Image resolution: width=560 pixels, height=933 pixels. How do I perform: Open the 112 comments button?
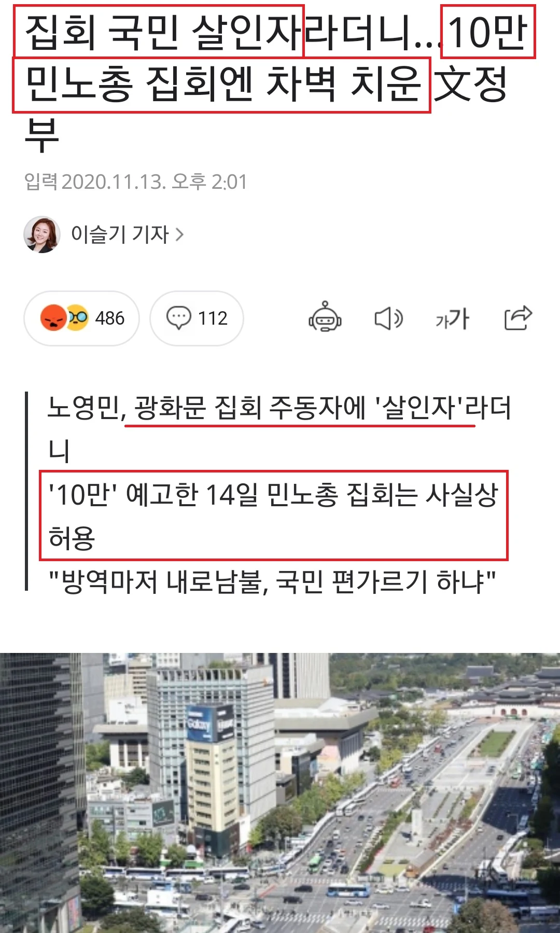(x=197, y=318)
